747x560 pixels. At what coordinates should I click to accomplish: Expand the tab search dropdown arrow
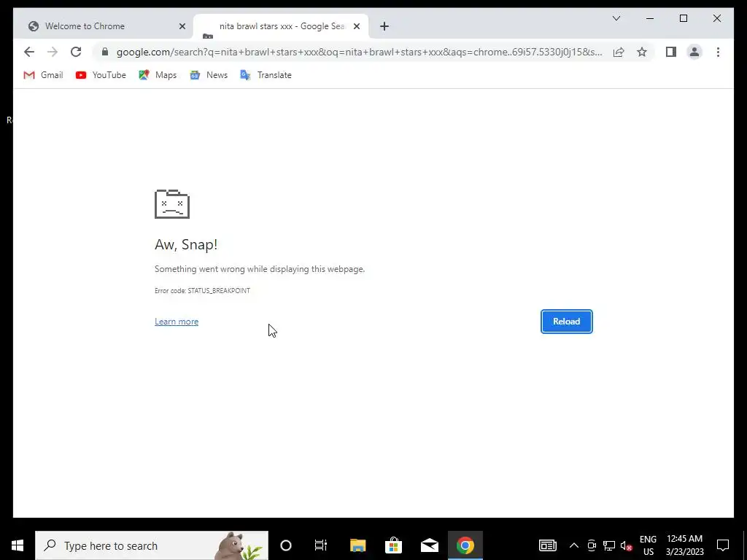pos(616,18)
